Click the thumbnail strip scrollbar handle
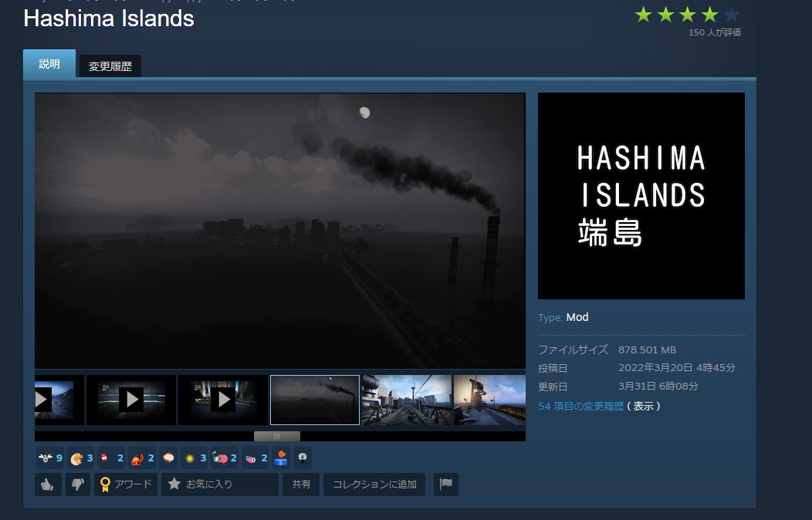This screenshot has width=812, height=520. [x=276, y=436]
